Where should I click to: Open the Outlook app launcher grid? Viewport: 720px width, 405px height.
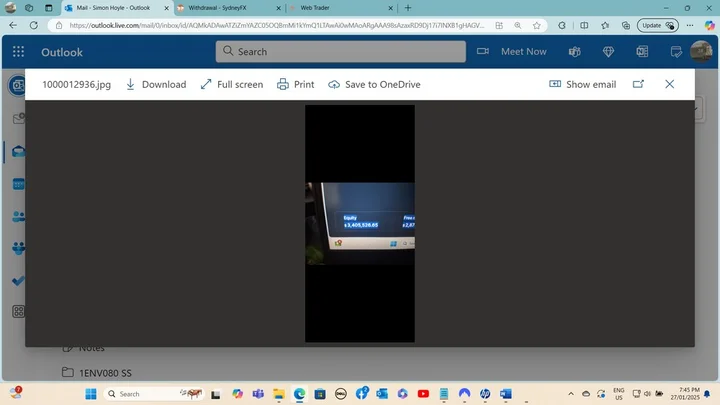tap(18, 52)
